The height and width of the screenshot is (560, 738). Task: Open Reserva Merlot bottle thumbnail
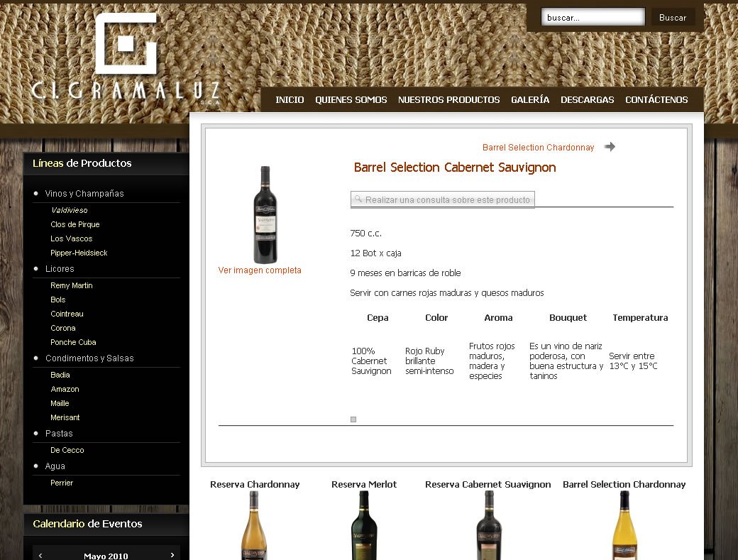click(x=364, y=525)
